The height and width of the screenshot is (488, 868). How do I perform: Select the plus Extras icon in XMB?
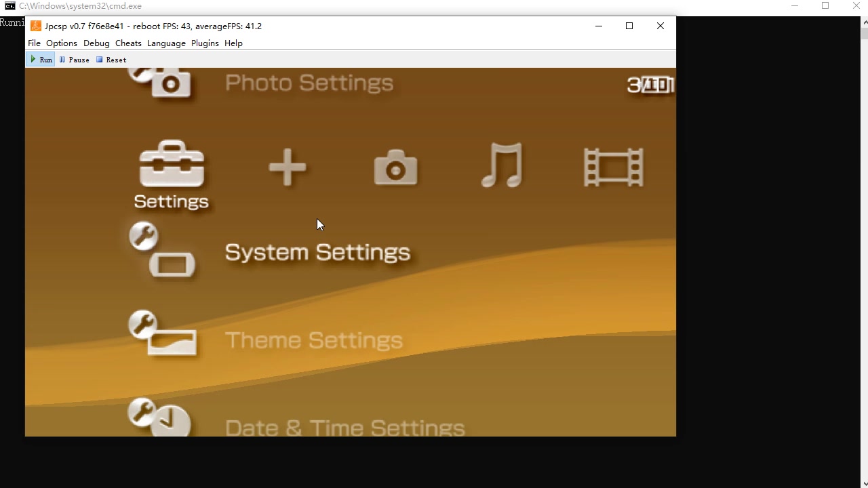tap(288, 167)
